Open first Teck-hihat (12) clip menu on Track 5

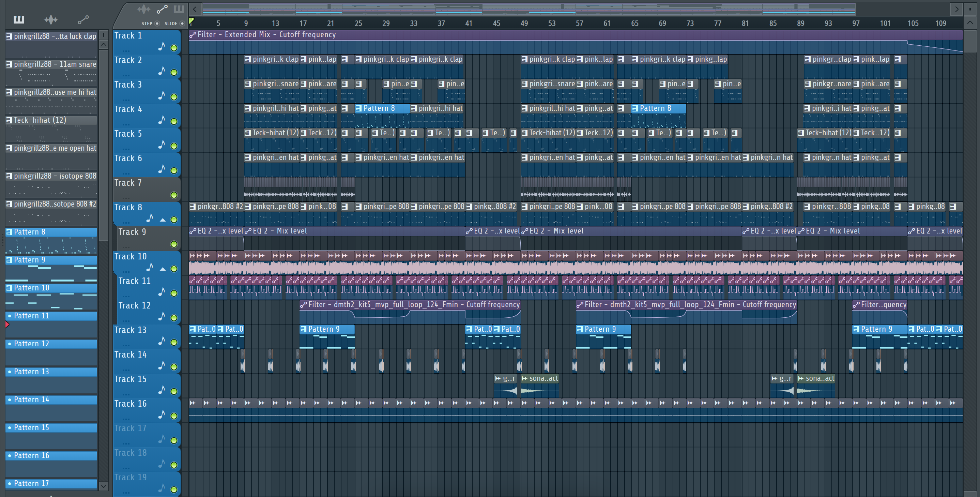point(248,133)
